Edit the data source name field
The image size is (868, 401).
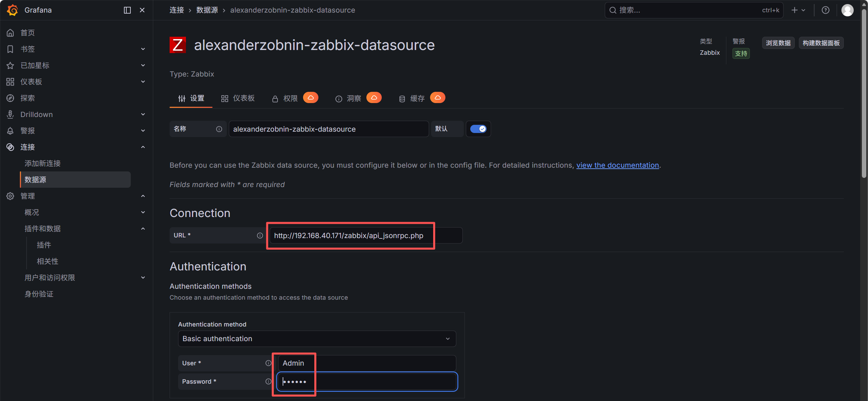point(329,129)
